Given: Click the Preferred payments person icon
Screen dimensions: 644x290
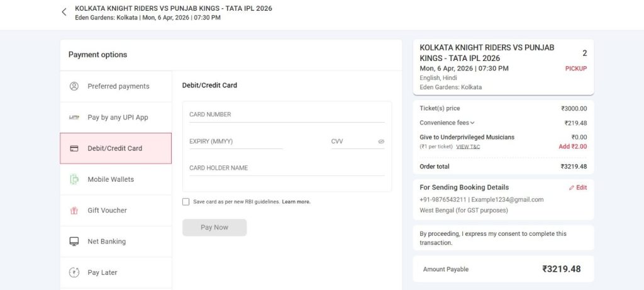Looking at the screenshot, I should (x=74, y=86).
